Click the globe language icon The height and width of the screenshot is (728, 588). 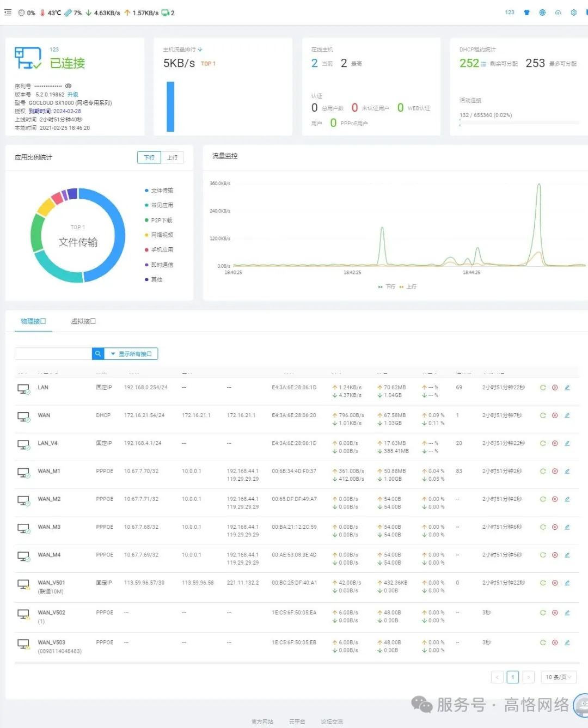tap(542, 13)
